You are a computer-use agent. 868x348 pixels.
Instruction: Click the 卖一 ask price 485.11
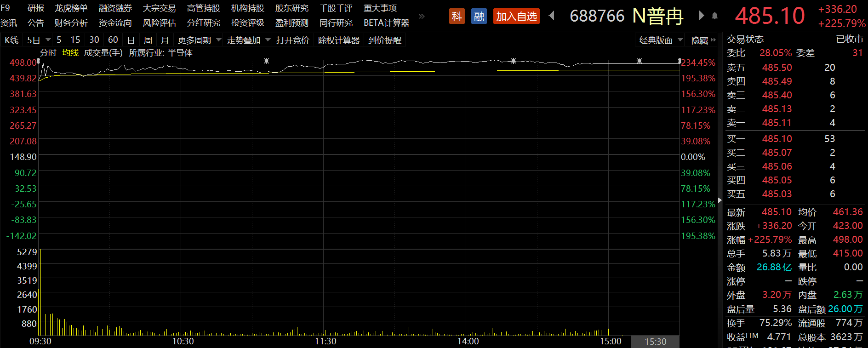777,123
